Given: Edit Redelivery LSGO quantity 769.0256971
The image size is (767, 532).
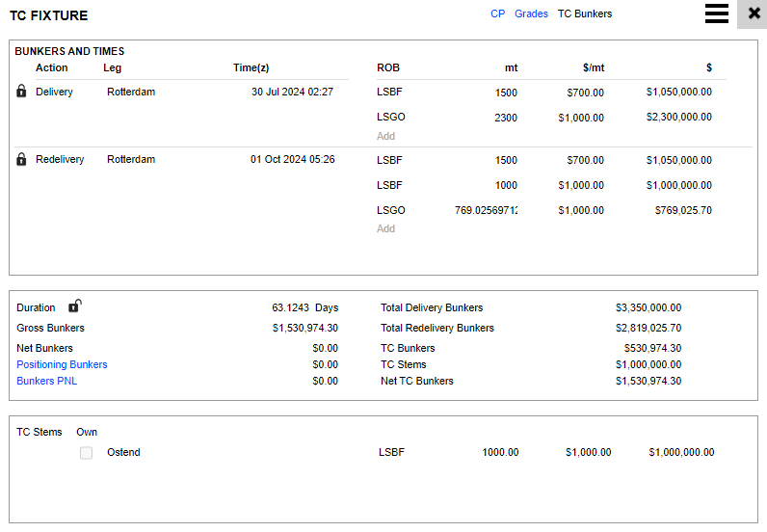Looking at the screenshot, I should [x=486, y=210].
